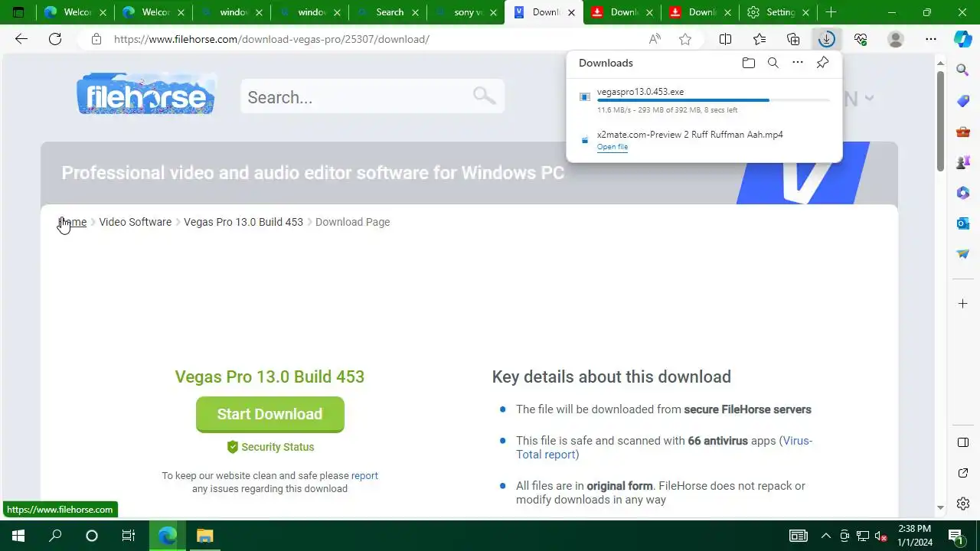
Task: Open sidebar Drop paper-plane icon
Action: [963, 254]
